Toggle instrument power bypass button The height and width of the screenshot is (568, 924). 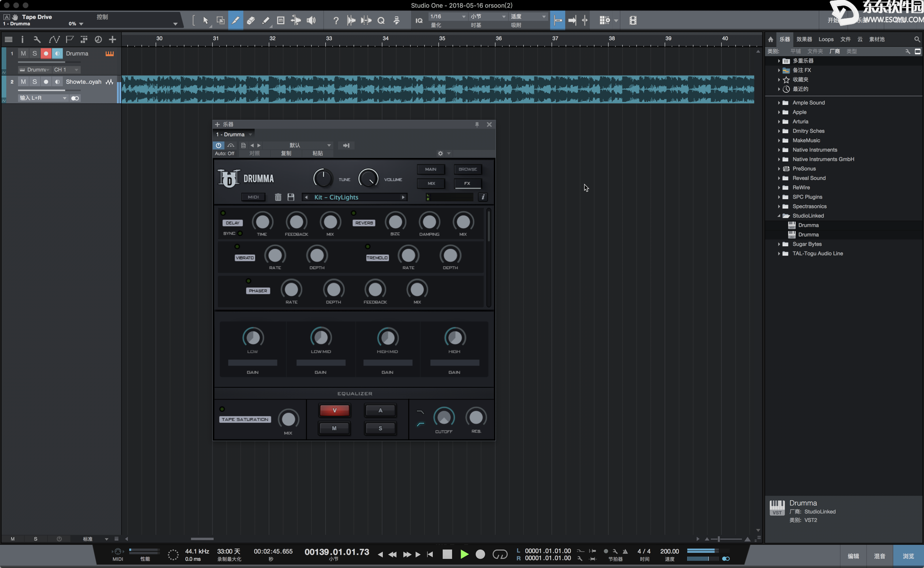click(x=218, y=145)
